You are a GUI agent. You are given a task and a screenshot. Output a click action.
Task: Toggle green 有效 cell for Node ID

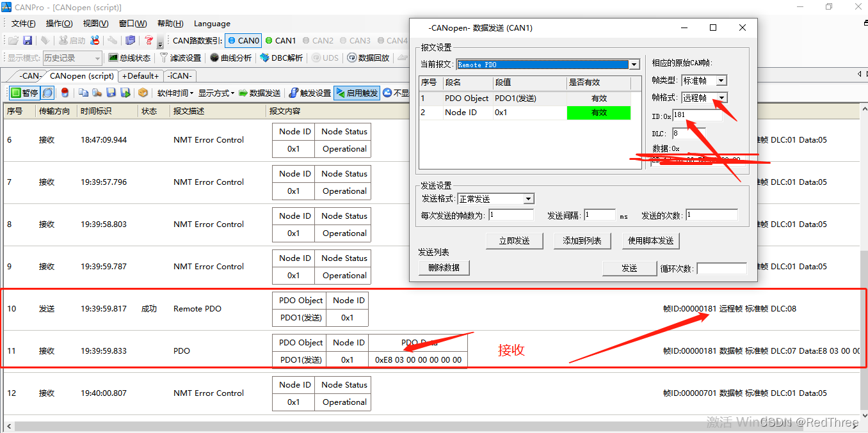[599, 113]
